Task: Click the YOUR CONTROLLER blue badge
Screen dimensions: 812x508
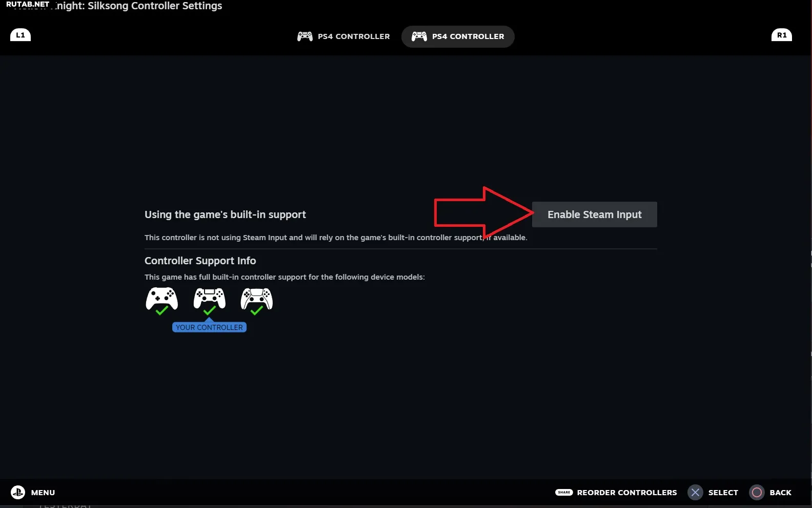Action: tap(209, 327)
